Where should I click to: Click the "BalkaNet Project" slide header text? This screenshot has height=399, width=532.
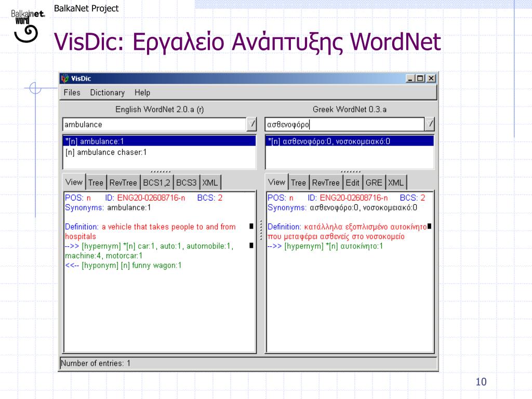point(86,8)
